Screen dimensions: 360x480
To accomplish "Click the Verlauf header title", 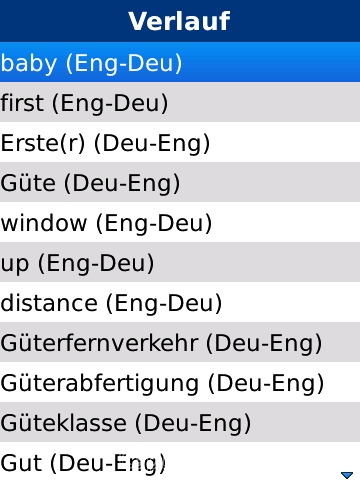I will (179, 21).
